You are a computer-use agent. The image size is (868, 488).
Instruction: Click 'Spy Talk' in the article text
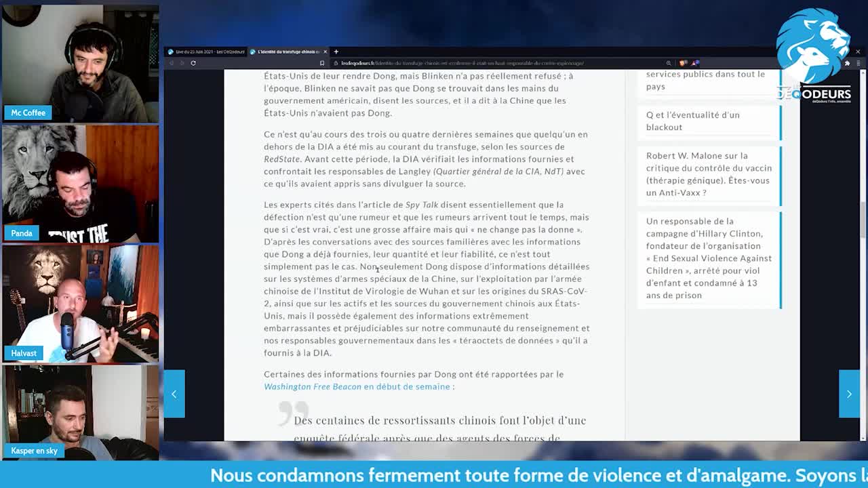tap(422, 205)
